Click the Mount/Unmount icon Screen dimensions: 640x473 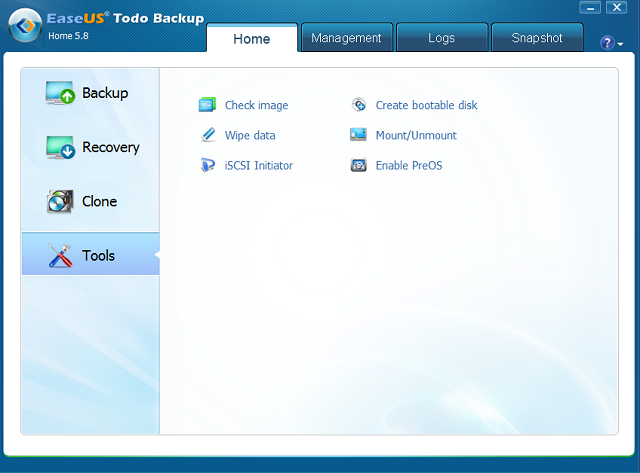click(359, 135)
